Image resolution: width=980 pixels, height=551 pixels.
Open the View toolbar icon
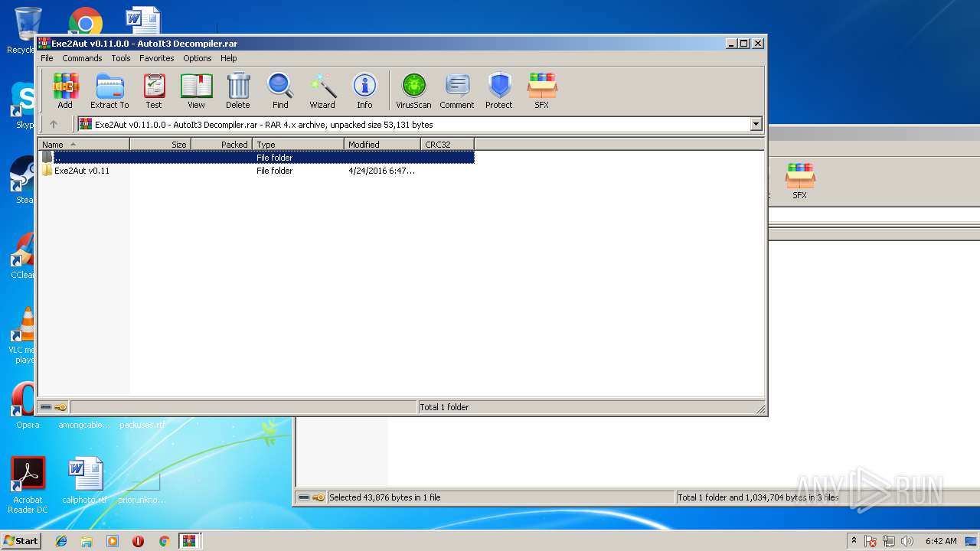click(x=196, y=91)
